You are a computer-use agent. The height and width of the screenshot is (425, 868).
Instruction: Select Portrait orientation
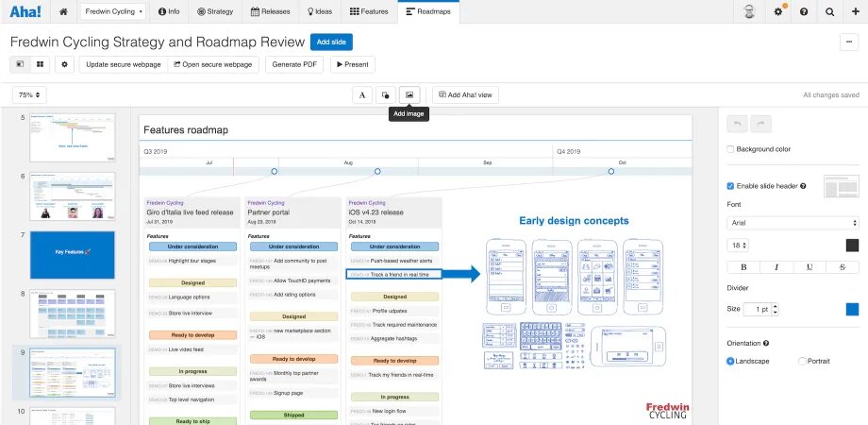pos(802,362)
